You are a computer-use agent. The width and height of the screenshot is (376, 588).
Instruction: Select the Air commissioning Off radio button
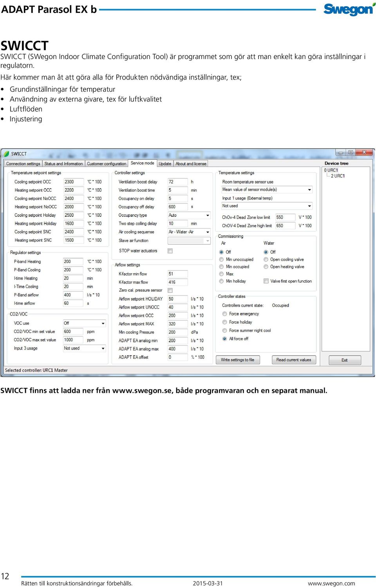[x=221, y=252]
